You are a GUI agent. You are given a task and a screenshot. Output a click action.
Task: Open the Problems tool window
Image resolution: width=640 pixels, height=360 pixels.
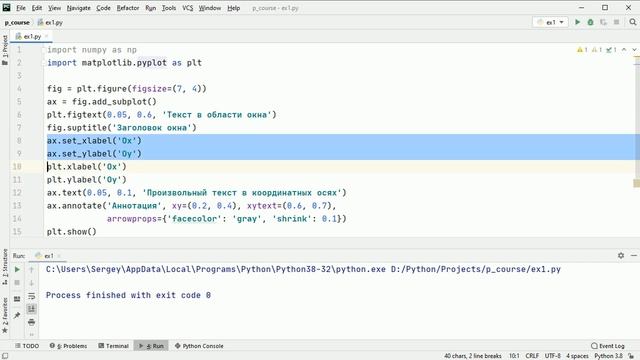pos(68,346)
